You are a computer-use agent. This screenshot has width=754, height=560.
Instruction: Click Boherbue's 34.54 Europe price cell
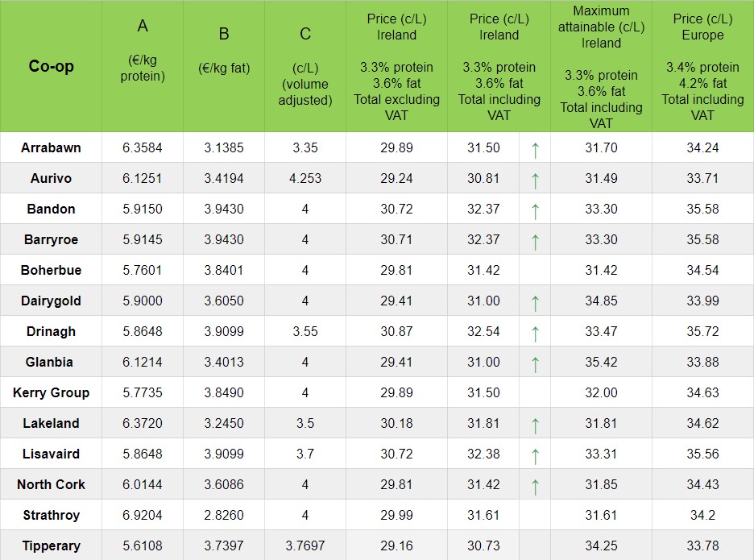[702, 271]
